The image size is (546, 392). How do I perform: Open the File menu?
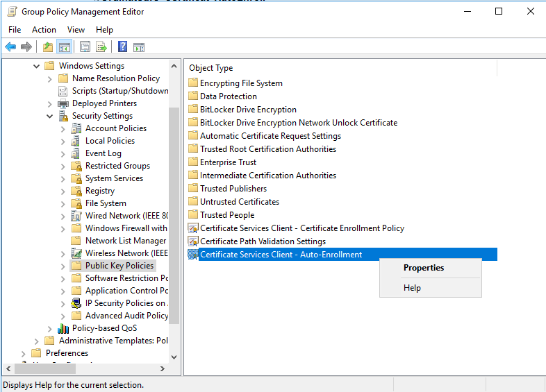pyautogui.click(x=15, y=30)
